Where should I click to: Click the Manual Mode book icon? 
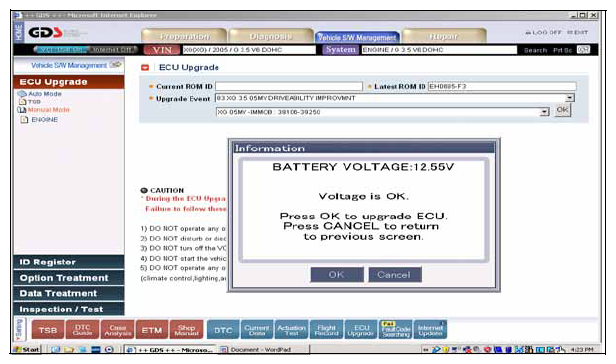click(22, 110)
